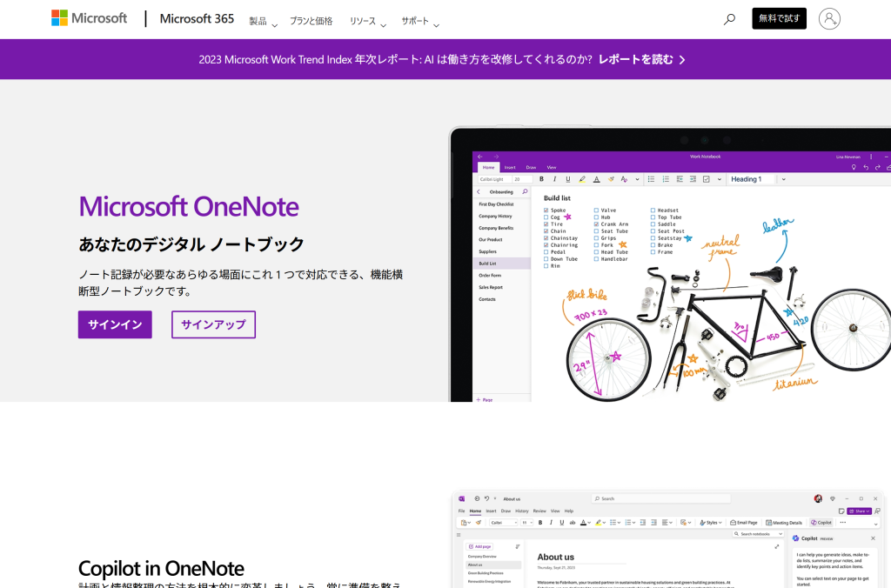Expand the Search notebooks dropdown
This screenshot has width=891, height=588.
[x=781, y=534]
